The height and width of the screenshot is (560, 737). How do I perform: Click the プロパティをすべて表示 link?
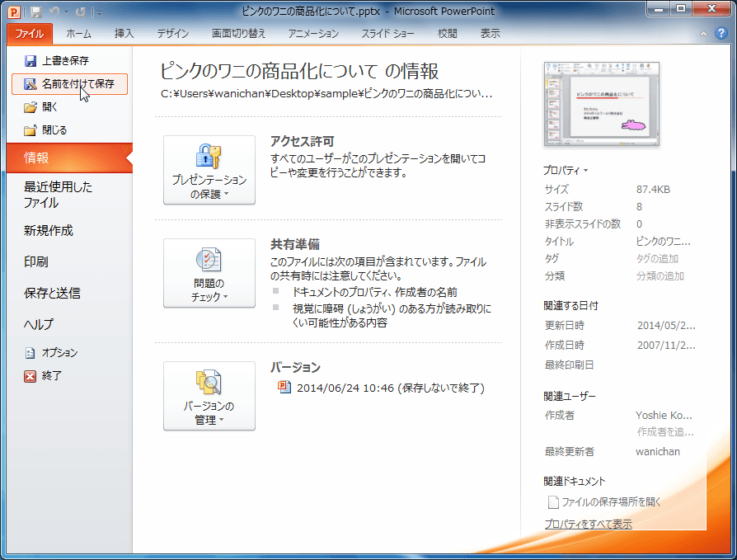[588, 524]
